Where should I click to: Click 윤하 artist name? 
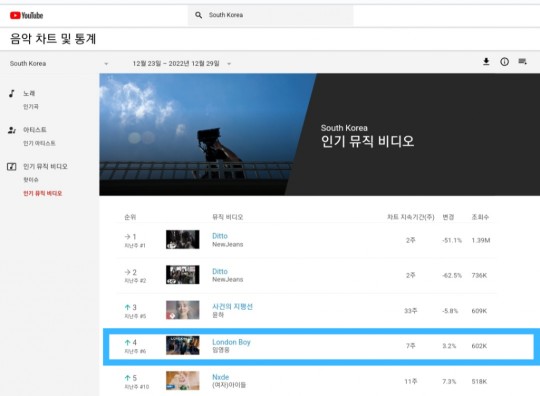218,315
